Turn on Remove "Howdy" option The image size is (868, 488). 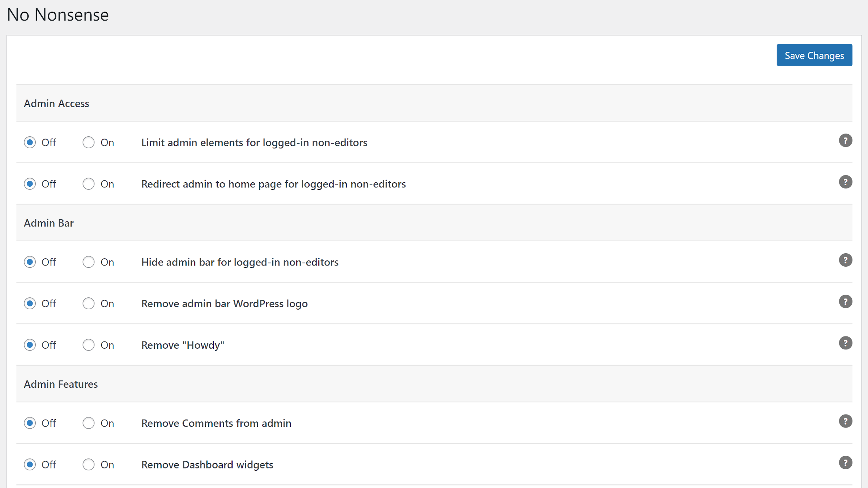coord(88,345)
